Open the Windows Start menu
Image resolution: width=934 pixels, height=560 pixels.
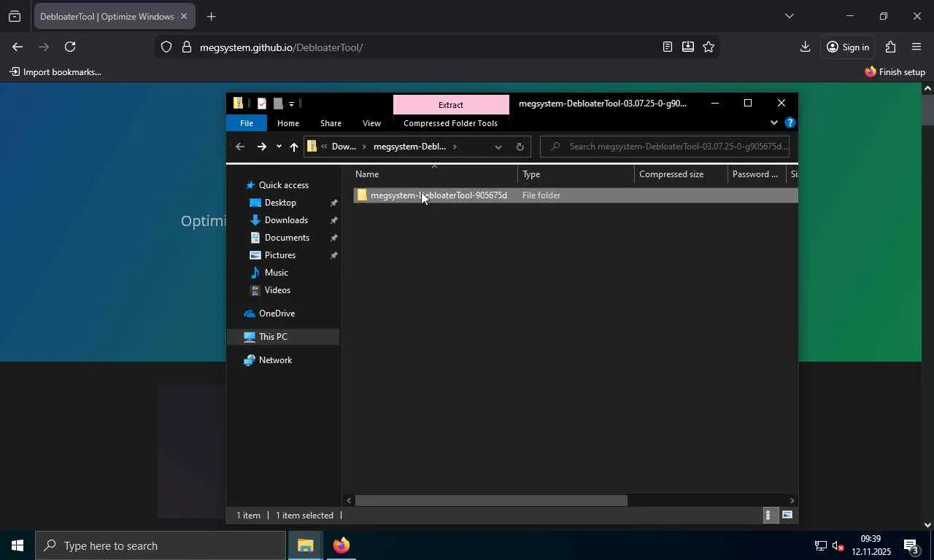(18, 545)
